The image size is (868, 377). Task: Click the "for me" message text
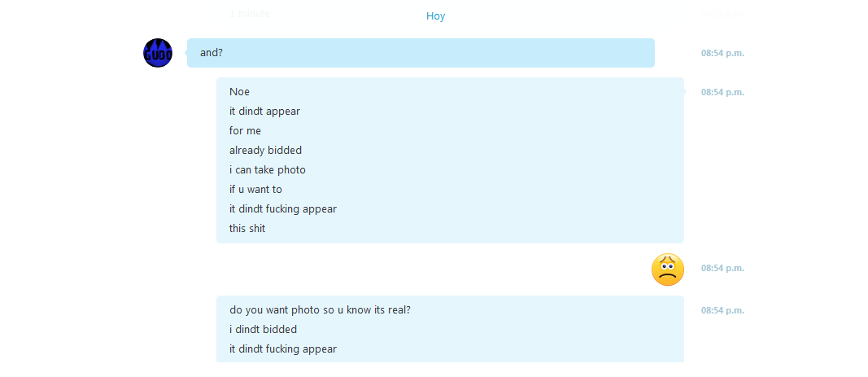point(245,131)
